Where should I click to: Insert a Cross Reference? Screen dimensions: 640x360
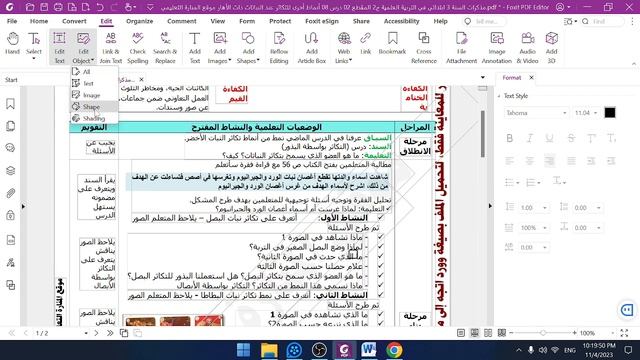pos(424,48)
